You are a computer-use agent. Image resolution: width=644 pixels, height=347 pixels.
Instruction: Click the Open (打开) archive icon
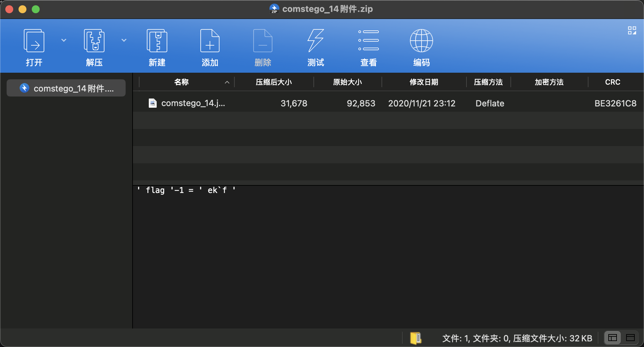(x=34, y=41)
